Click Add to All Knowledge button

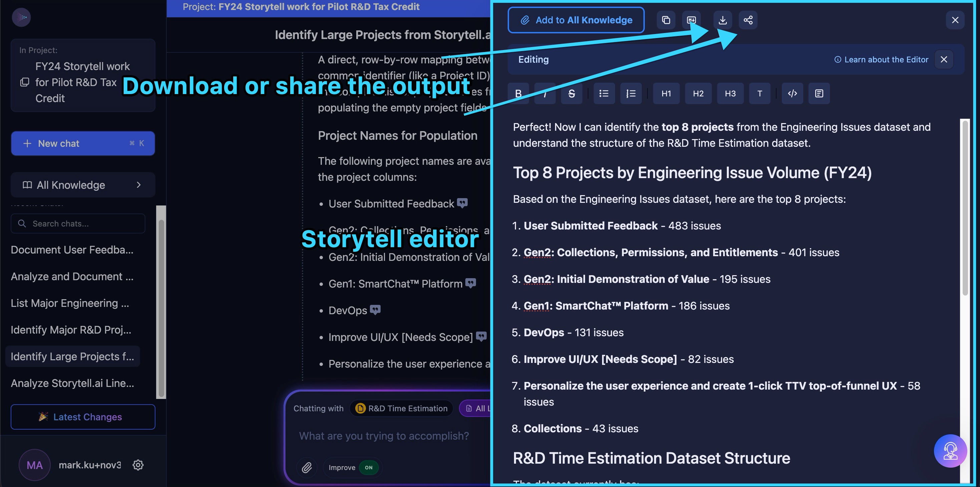[576, 20]
